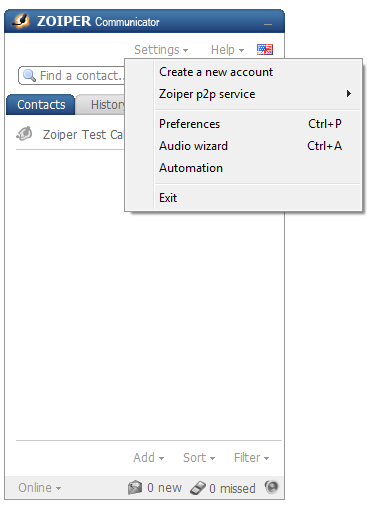Viewport: 367px width, 516px height.
Task: Click the round status icon at bottom right
Action: click(x=272, y=487)
